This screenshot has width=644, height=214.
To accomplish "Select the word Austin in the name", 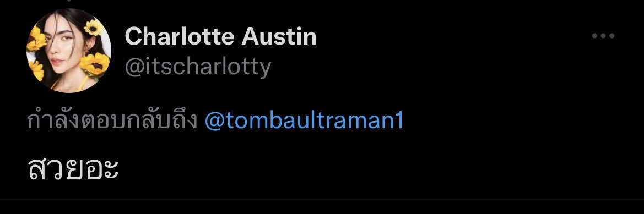I will coord(279,36).
